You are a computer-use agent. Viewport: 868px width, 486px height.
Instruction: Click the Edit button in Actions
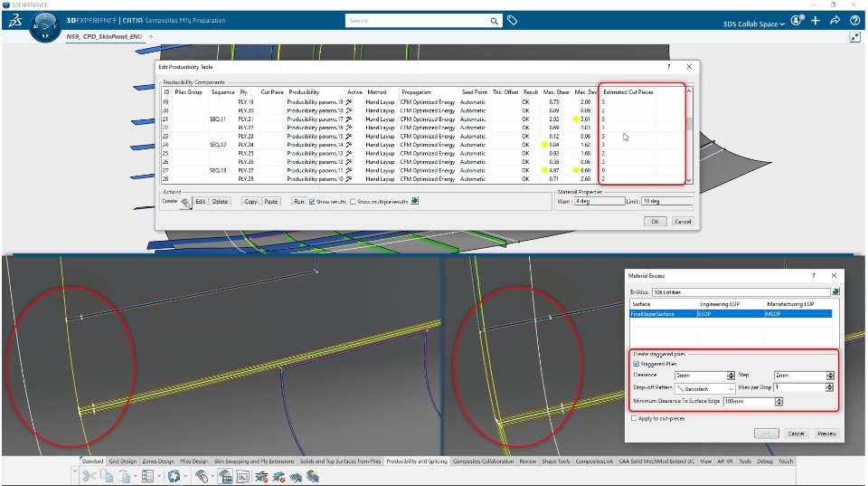pos(201,202)
